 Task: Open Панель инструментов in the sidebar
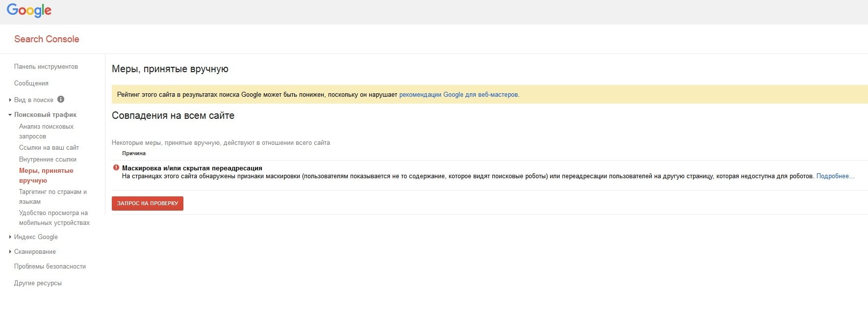pos(46,67)
